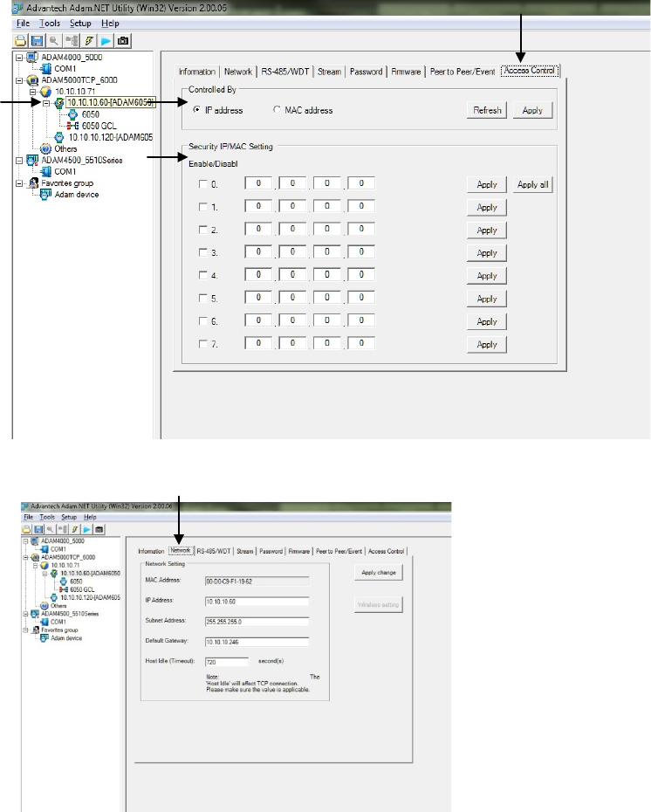This screenshot has width=651, height=812.
Task: Collapse the ADAM4500_5510Series node in upper window
Action: coord(19,161)
